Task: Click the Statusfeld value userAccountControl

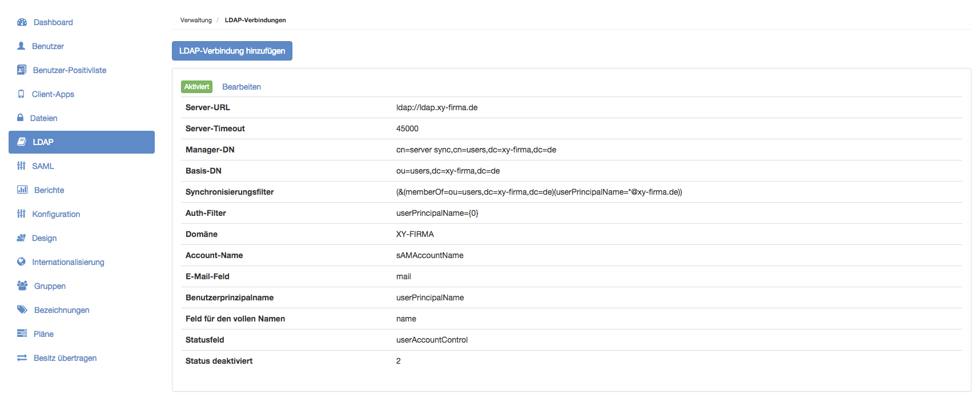Action: 432,340
